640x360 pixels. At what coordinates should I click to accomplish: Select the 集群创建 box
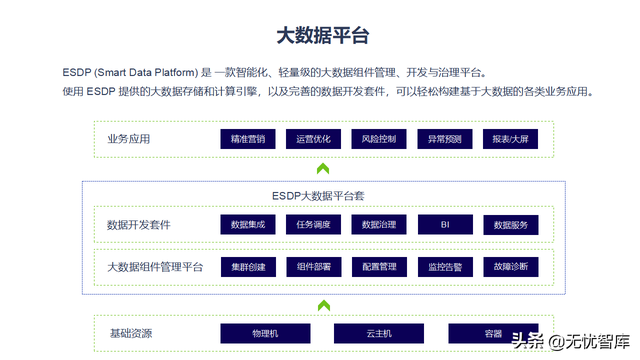248,267
